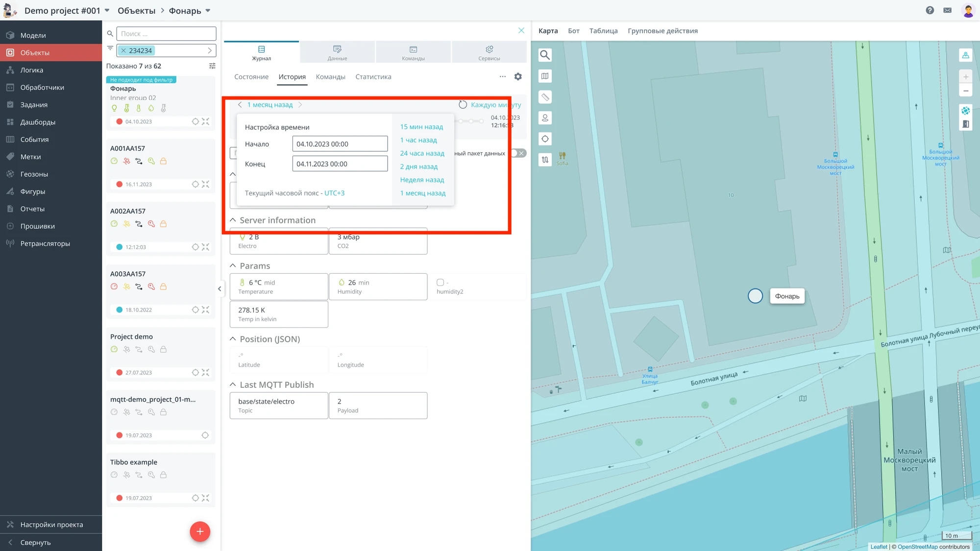Select 2 дня назад preset
This screenshot has height=551, width=980.
[x=419, y=167]
